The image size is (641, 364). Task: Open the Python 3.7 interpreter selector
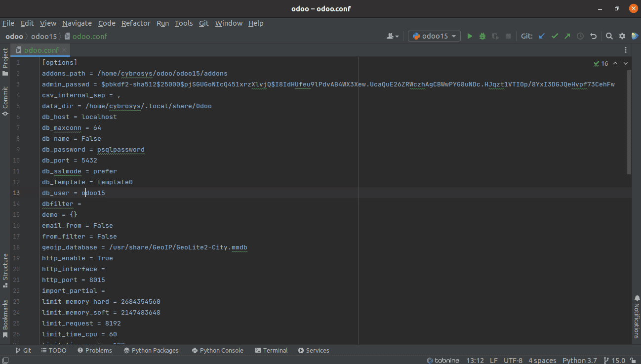click(579, 360)
